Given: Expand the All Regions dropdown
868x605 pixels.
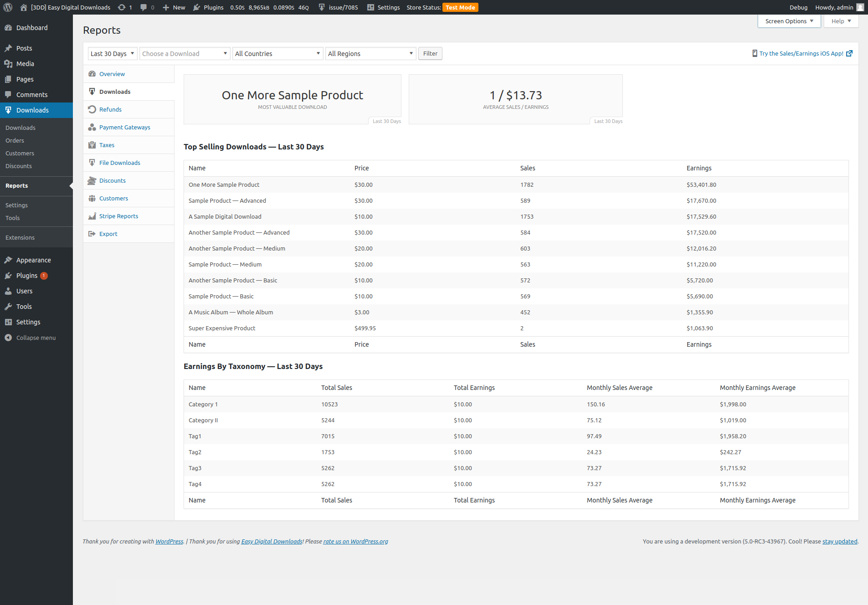Looking at the screenshot, I should point(370,54).
